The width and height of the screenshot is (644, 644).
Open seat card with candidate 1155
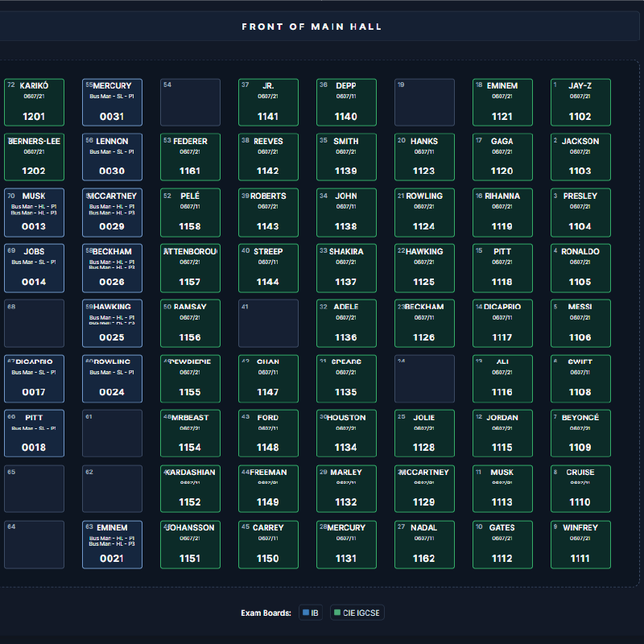pyautogui.click(x=190, y=378)
